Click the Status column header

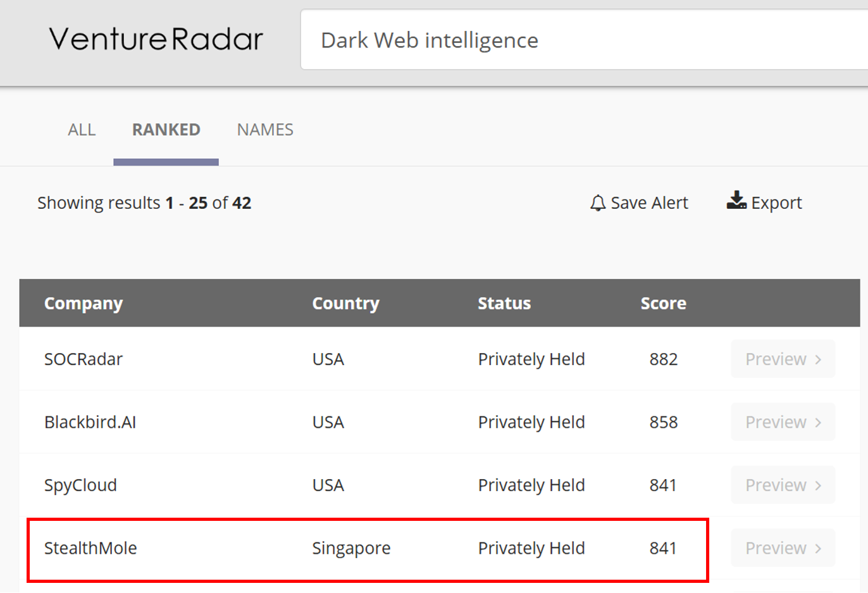coord(504,303)
